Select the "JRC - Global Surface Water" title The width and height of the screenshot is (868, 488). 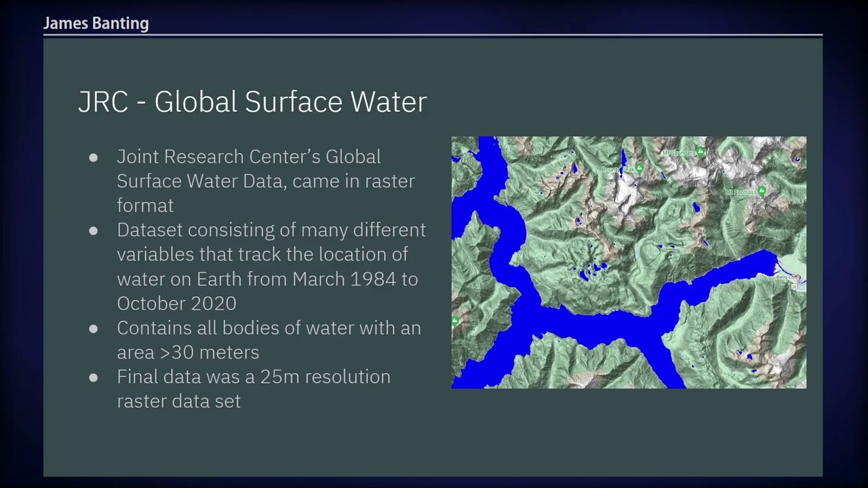pos(252,102)
